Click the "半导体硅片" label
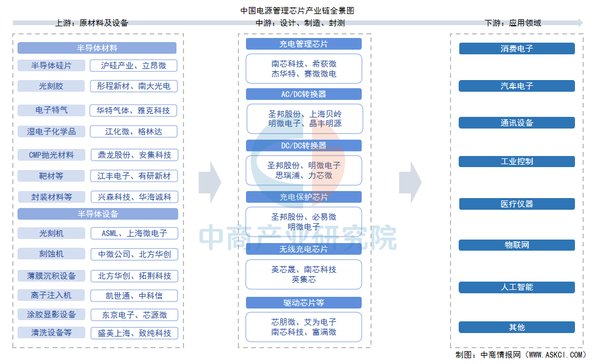 pos(51,65)
